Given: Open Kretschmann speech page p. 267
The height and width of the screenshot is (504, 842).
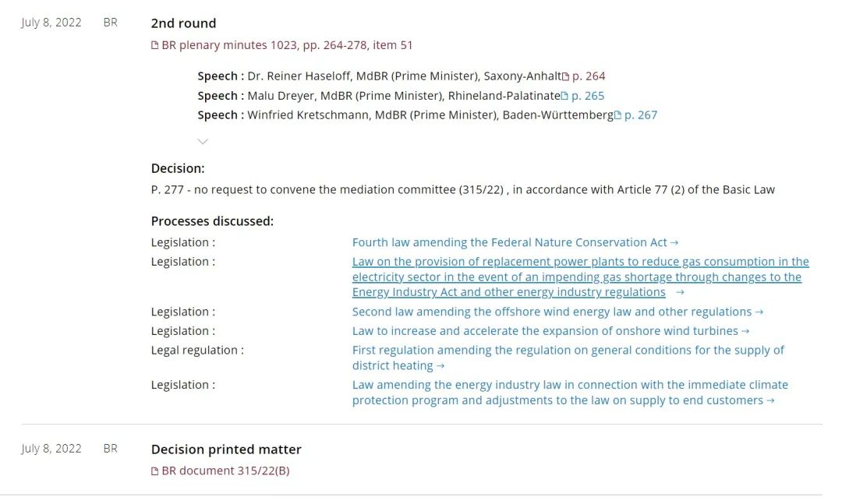Looking at the screenshot, I should [x=641, y=115].
